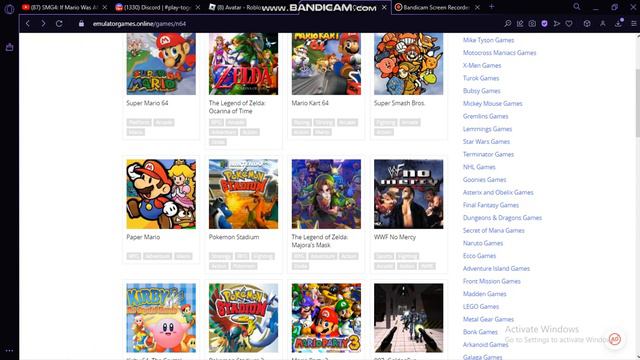The height and width of the screenshot is (360, 640).
Task: Take a snapshot with camera icon
Action: (532, 24)
